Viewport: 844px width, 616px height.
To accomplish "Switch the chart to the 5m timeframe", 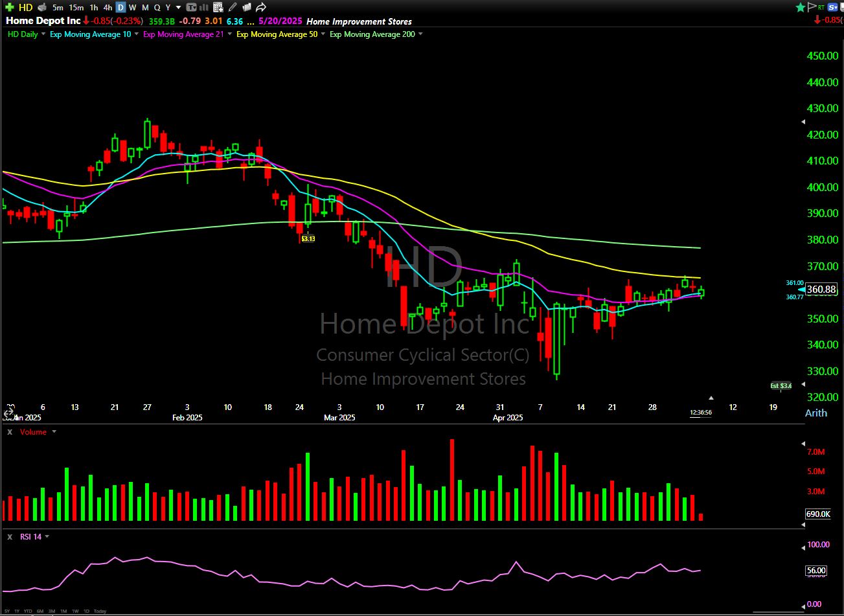I will tap(58, 7).
